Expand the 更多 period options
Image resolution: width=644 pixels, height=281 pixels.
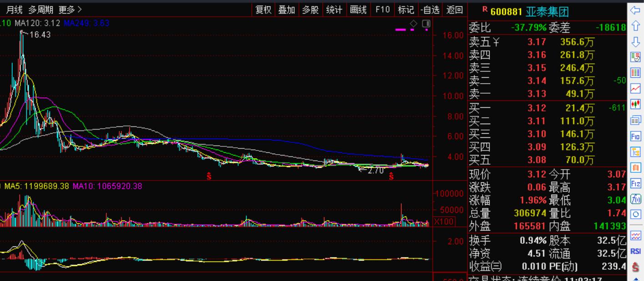70,10
